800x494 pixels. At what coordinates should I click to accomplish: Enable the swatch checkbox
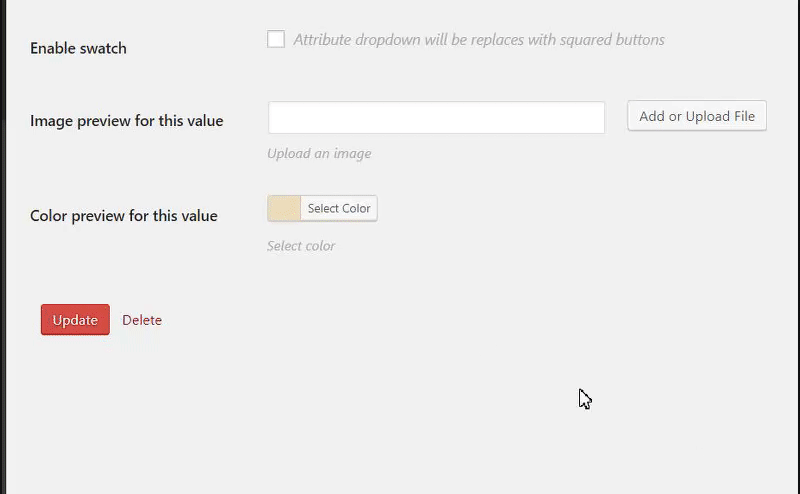coord(276,40)
